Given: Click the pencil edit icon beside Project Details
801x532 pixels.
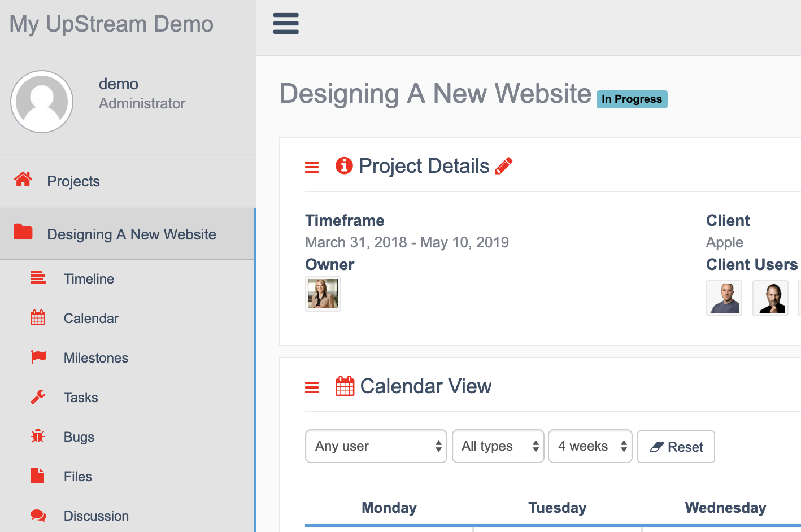Looking at the screenshot, I should pyautogui.click(x=503, y=166).
